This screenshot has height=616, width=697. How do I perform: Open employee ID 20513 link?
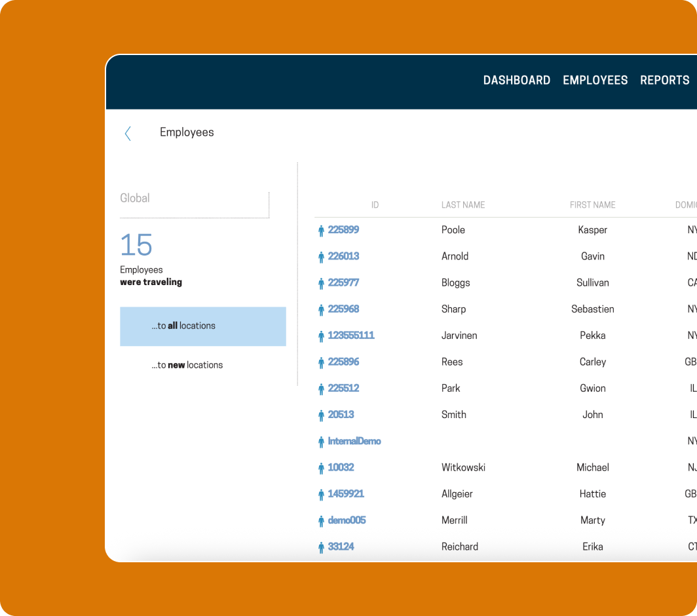(341, 415)
